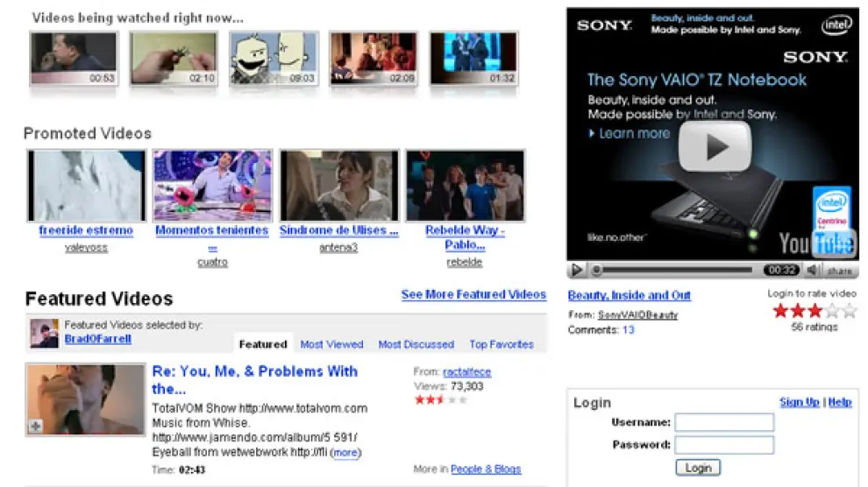Click into the Password field
The height and width of the screenshot is (487, 868).
pyautogui.click(x=724, y=445)
